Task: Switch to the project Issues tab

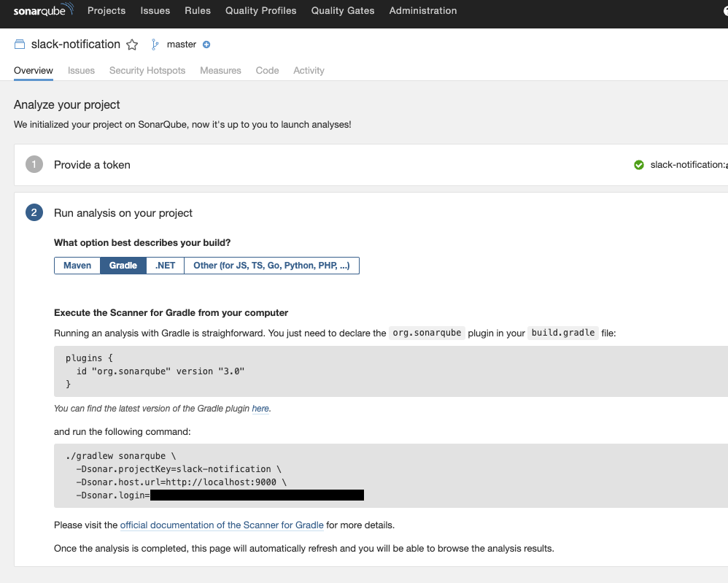Action: tap(81, 71)
